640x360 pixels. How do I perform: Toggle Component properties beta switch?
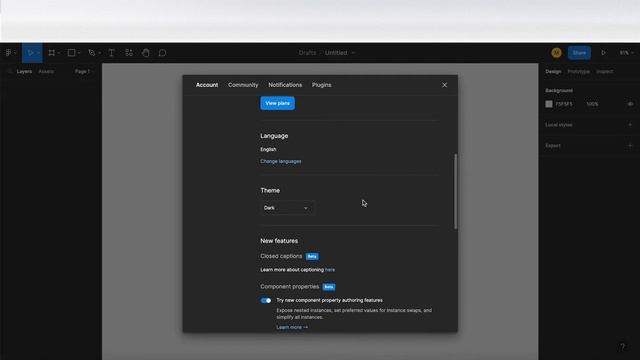[x=266, y=300]
